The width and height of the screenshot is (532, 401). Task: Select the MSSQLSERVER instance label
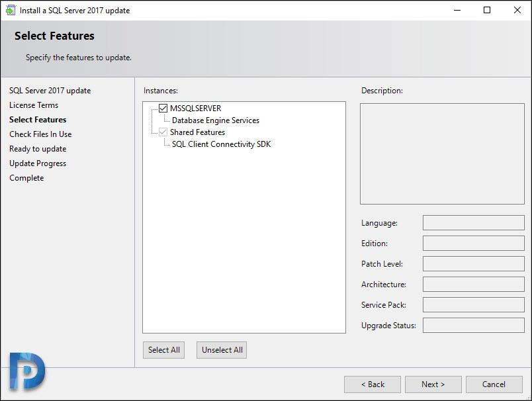(195, 109)
